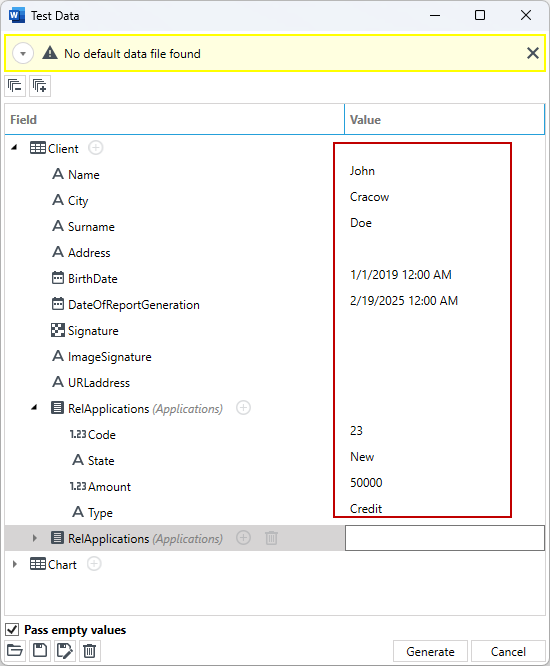Click the State value New
Screen dimensions: 550x666
(x=362, y=457)
